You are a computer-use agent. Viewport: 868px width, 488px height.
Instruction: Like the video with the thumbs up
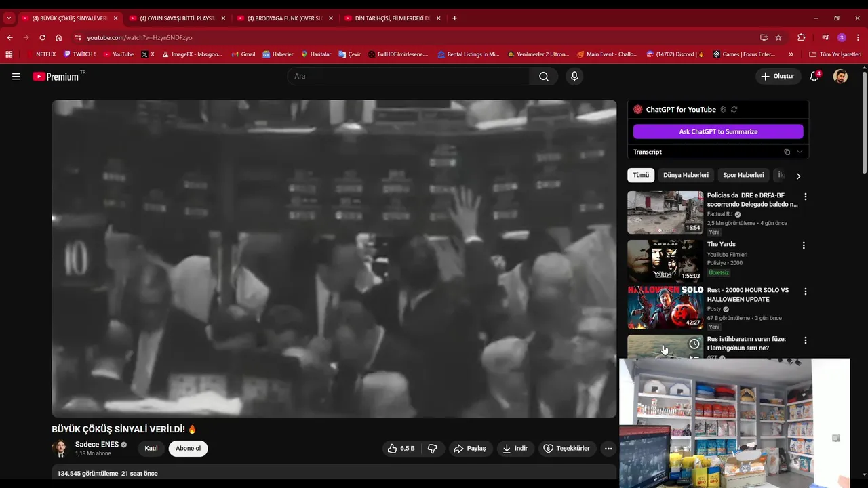point(401,449)
